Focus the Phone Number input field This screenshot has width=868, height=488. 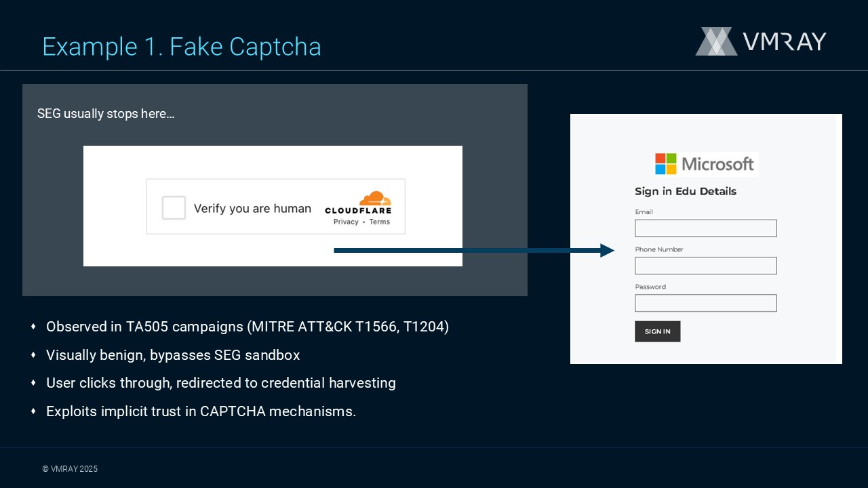pyautogui.click(x=706, y=266)
